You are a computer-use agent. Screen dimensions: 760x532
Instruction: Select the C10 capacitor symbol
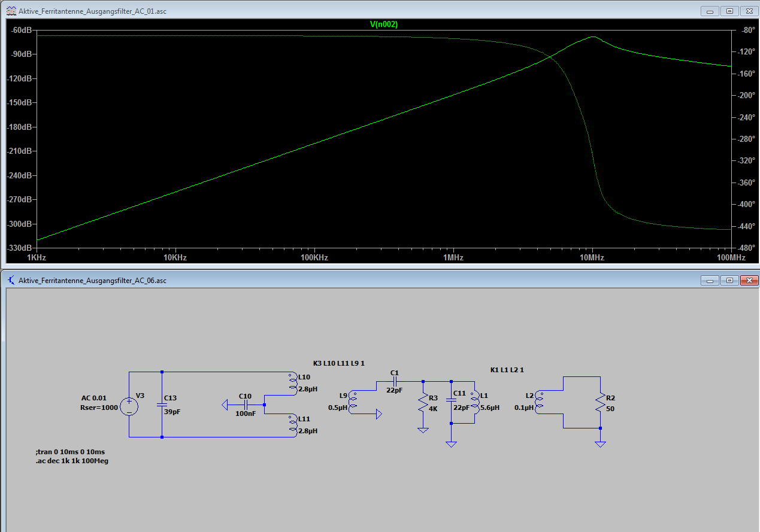click(246, 405)
